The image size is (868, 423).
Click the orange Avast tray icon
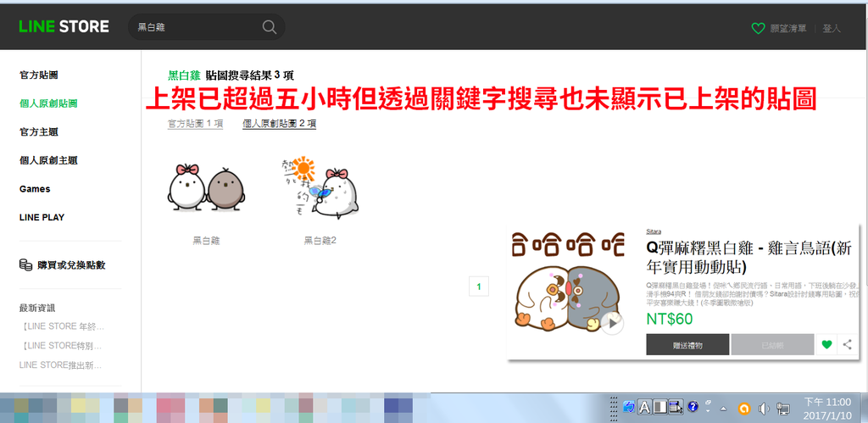[x=744, y=409]
